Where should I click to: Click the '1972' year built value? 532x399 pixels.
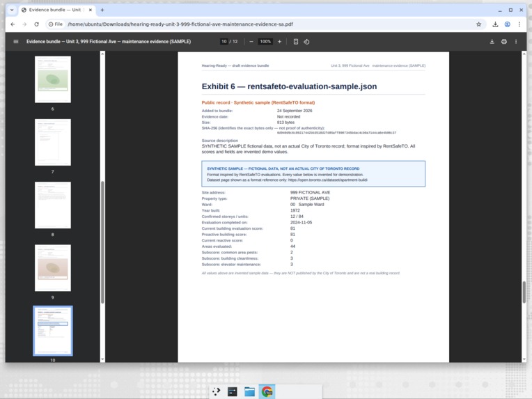coord(295,210)
